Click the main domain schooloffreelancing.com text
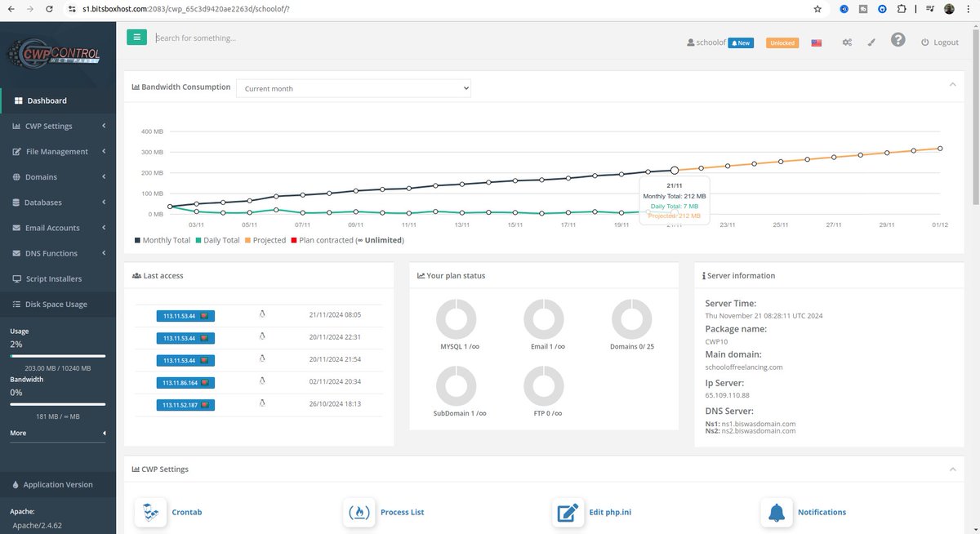This screenshot has width=980, height=534. tap(744, 367)
